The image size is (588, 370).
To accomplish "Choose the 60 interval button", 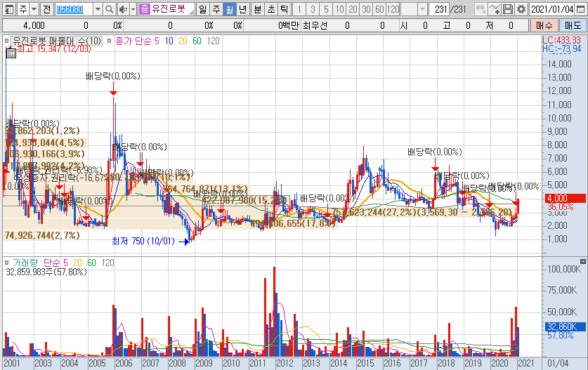I will pos(379,9).
